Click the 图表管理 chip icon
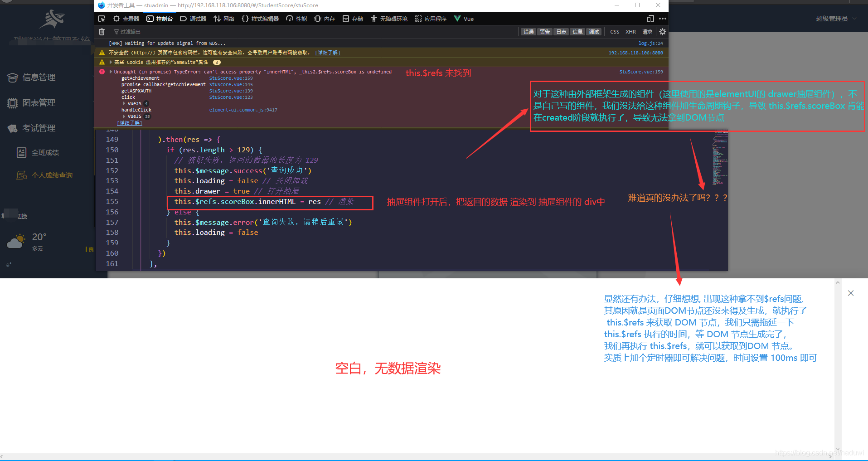Screen dimensions: 868x461 13,103
